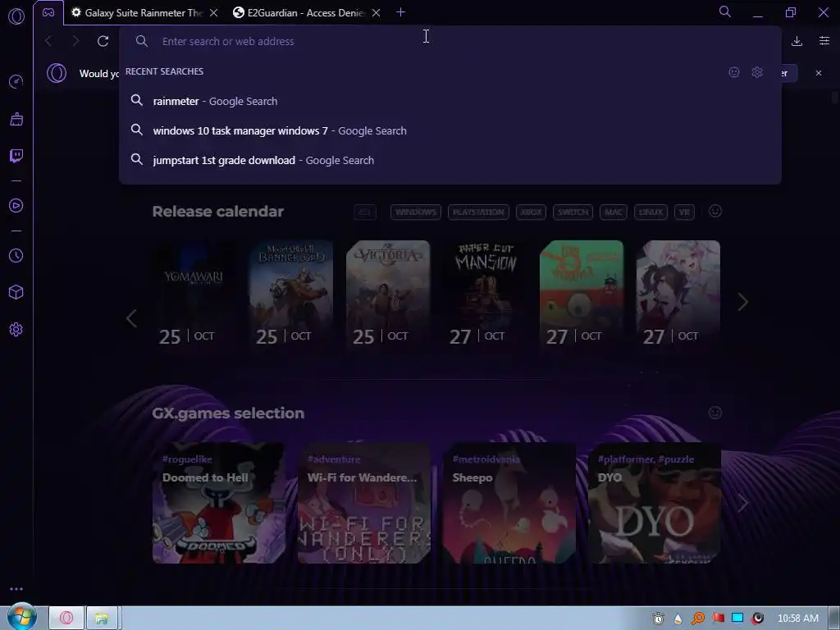Screen dimensions: 840x630
Task: Filter release calendar by PlayStation
Action: (x=478, y=212)
